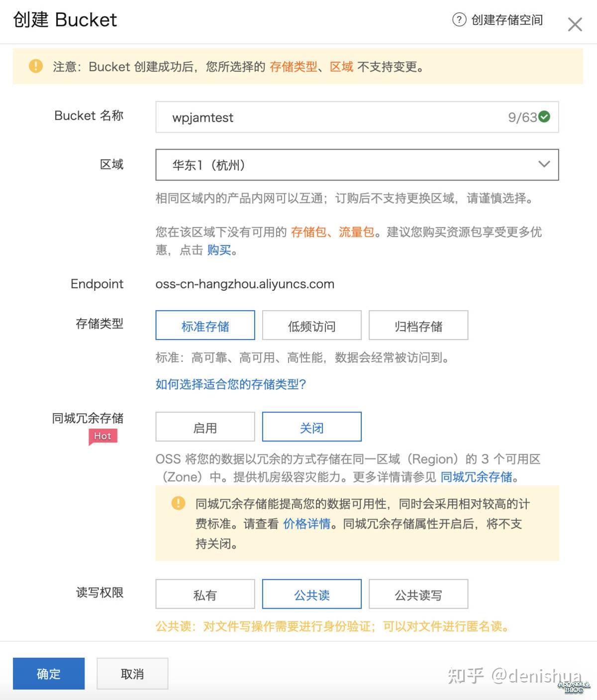Screen dimensions: 597x700
Task: Open the 购买 resource package link
Action: (x=219, y=251)
